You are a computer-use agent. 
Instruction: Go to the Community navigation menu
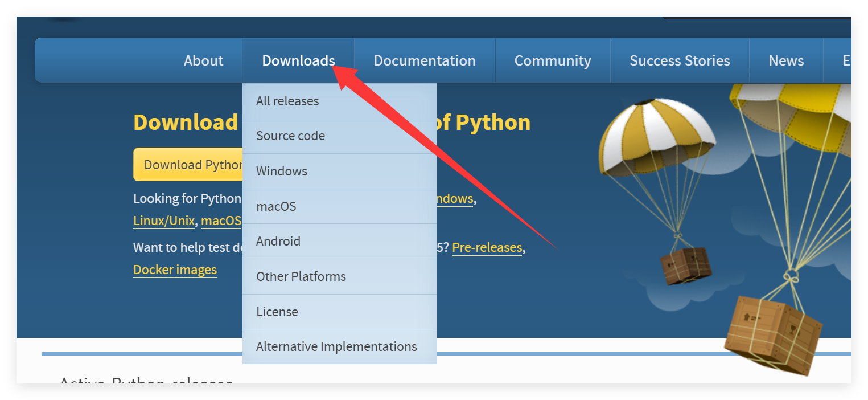[x=553, y=60]
